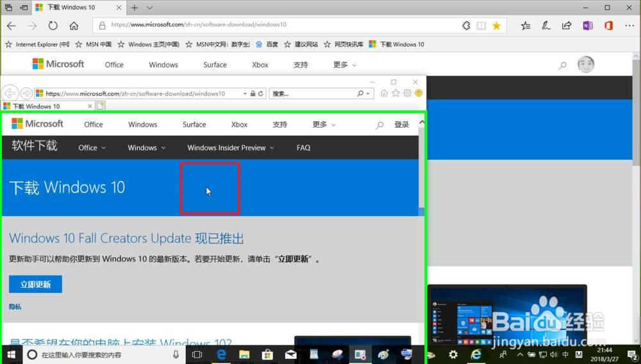Click Internet Explorer's back button
The image size is (641, 364).
click(10, 93)
